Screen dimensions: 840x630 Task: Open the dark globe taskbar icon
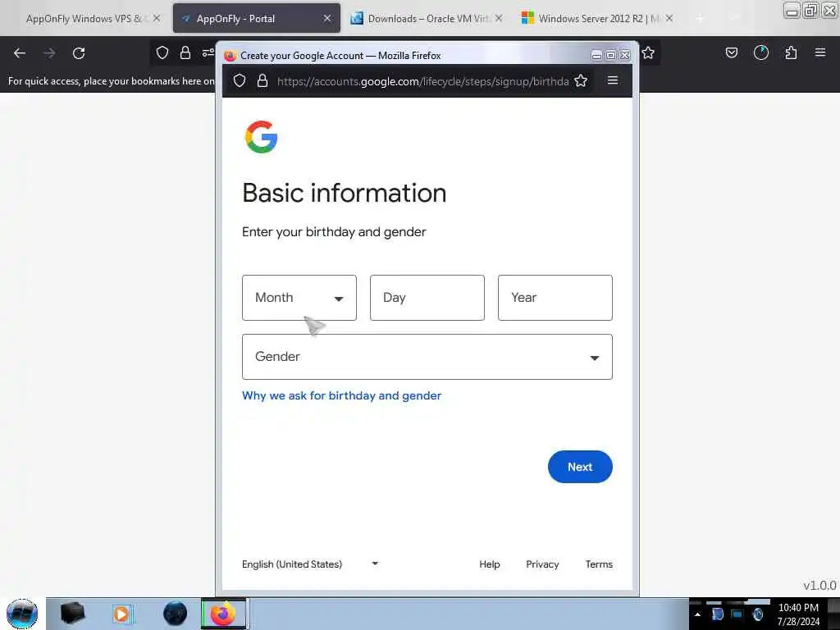[176, 614]
